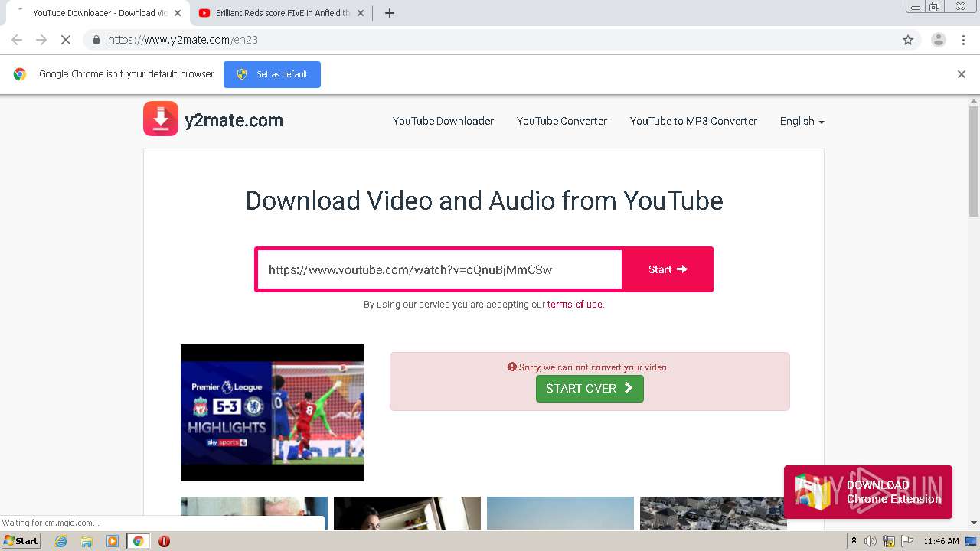
Task: Click the red Opera taskbar icon
Action: 164,541
